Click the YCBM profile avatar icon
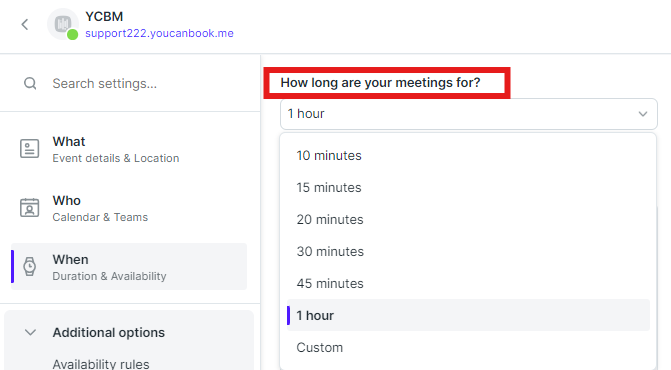This screenshot has width=671, height=370. (63, 24)
